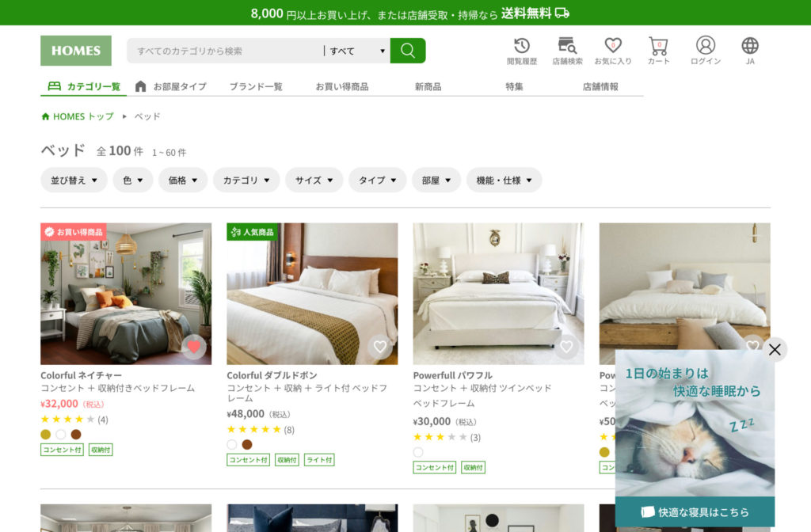Viewport: 811px width, 532px height.
Task: Expand the 価格 price filter dropdown
Action: tap(182, 180)
